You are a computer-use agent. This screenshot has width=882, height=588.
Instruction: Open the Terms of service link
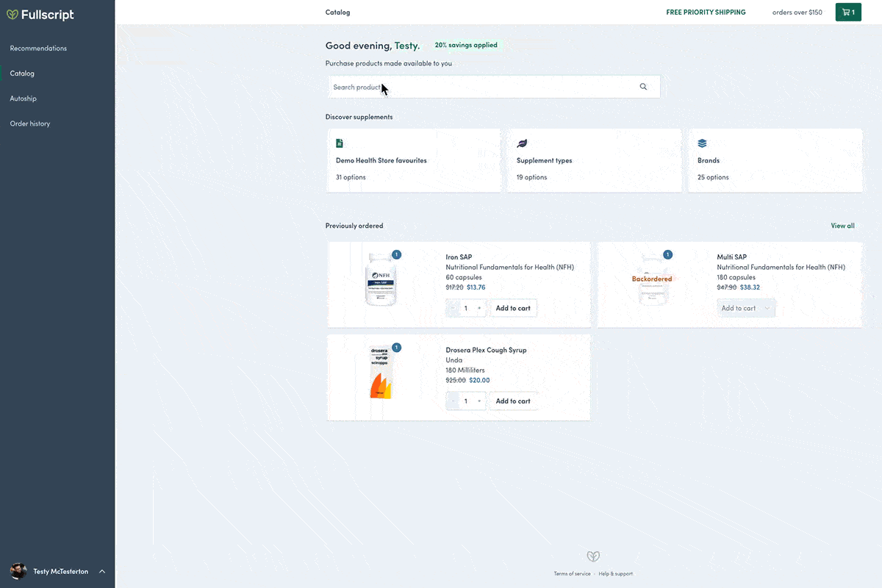click(572, 573)
